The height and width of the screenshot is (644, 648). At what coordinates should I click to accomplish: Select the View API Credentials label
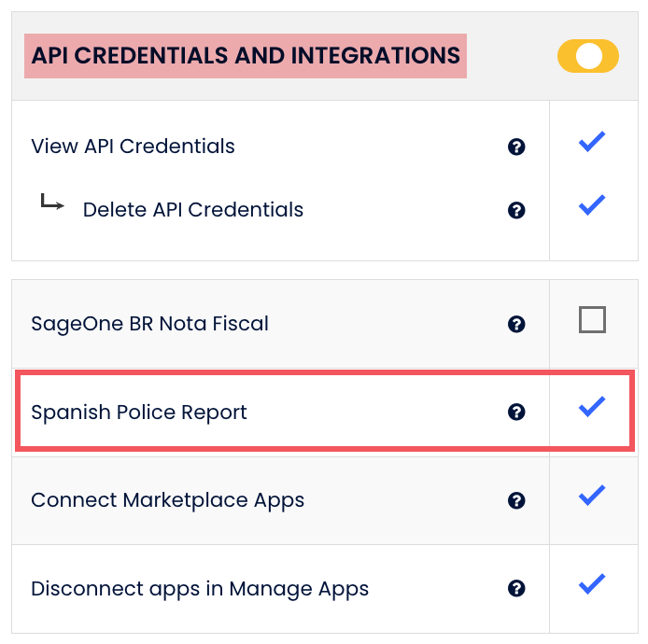[133, 147]
